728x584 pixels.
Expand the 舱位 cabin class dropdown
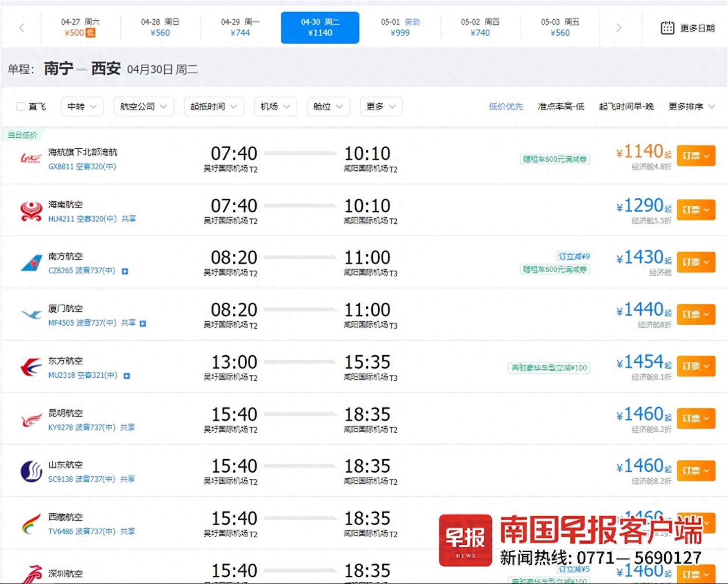(328, 107)
